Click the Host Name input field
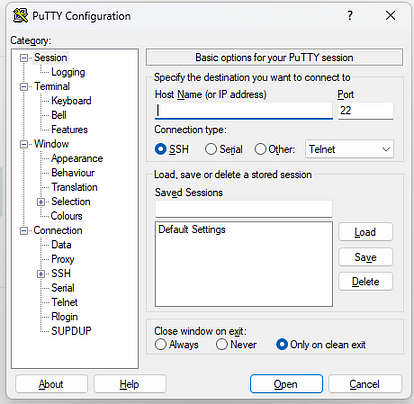The width and height of the screenshot is (414, 404). click(244, 110)
